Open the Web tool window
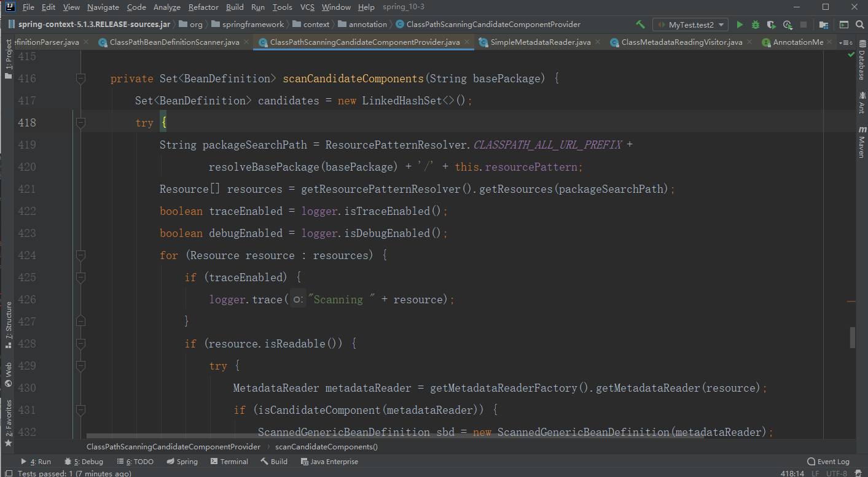Viewport: 868px width, 477px height. [8, 374]
